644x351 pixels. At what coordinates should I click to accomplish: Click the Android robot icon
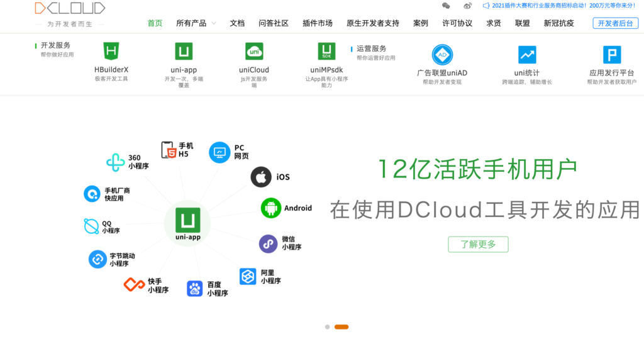[x=270, y=208]
